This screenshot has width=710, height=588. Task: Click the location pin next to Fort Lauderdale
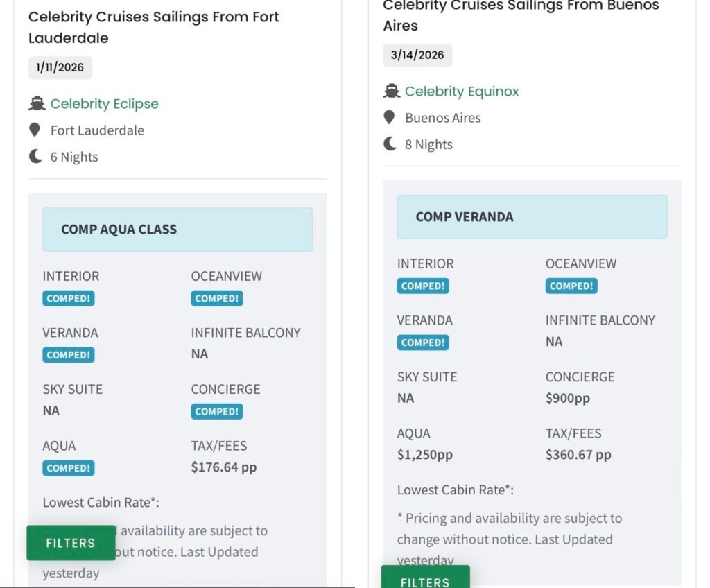pyautogui.click(x=35, y=130)
